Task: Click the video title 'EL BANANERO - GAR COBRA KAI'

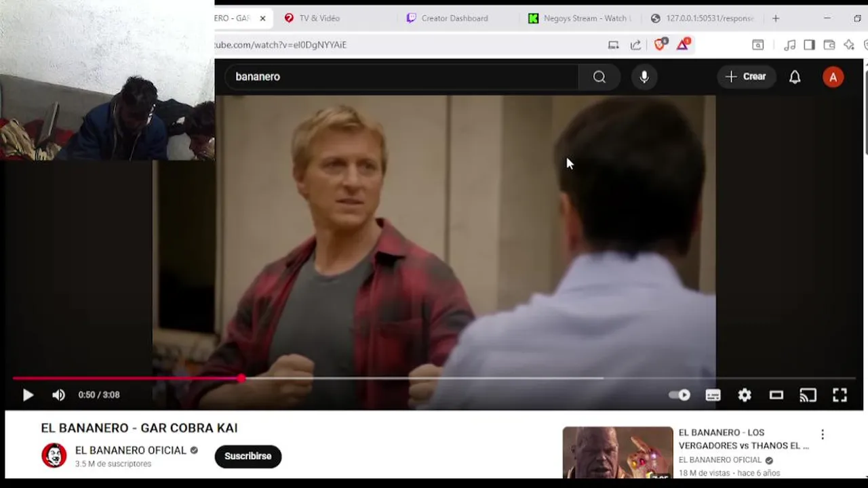Action: pos(139,428)
